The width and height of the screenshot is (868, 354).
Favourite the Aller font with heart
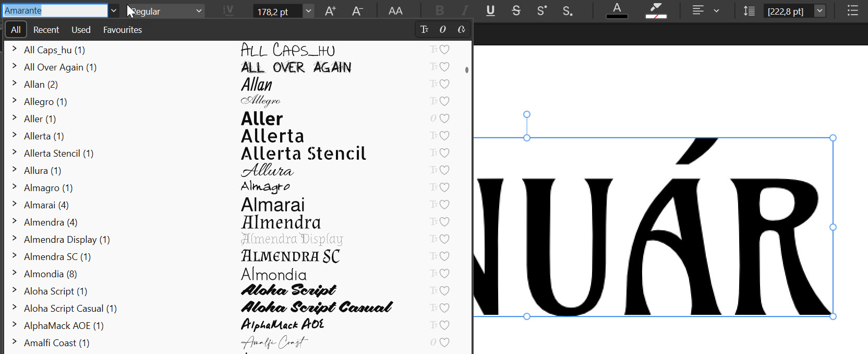(444, 119)
